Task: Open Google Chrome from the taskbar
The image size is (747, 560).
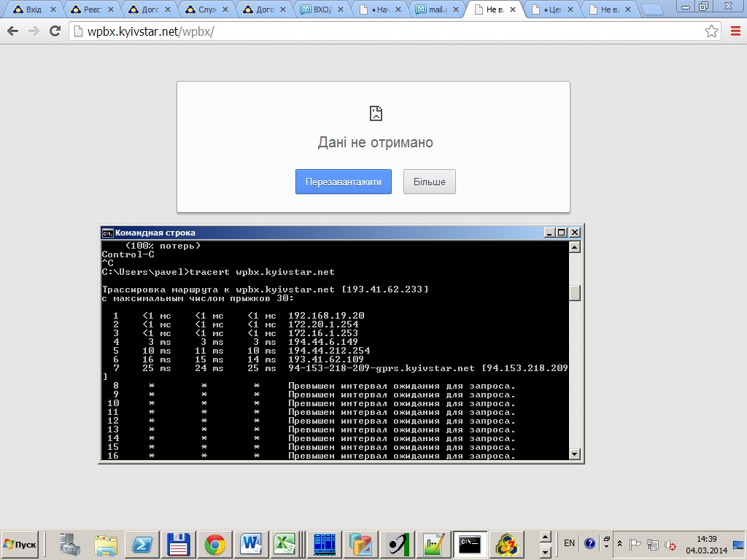Action: [214, 544]
